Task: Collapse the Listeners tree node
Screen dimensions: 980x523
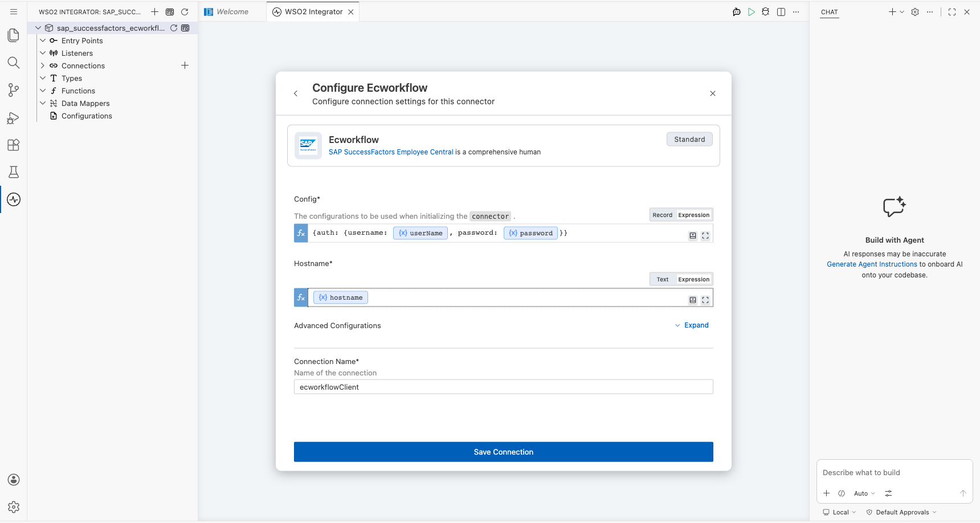Action: [x=43, y=53]
